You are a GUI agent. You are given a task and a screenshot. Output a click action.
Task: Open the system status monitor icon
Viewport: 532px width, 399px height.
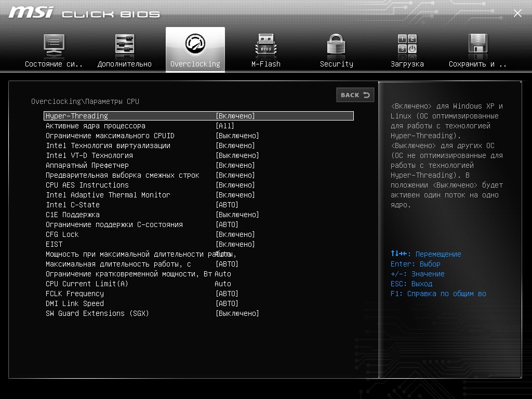click(x=54, y=45)
